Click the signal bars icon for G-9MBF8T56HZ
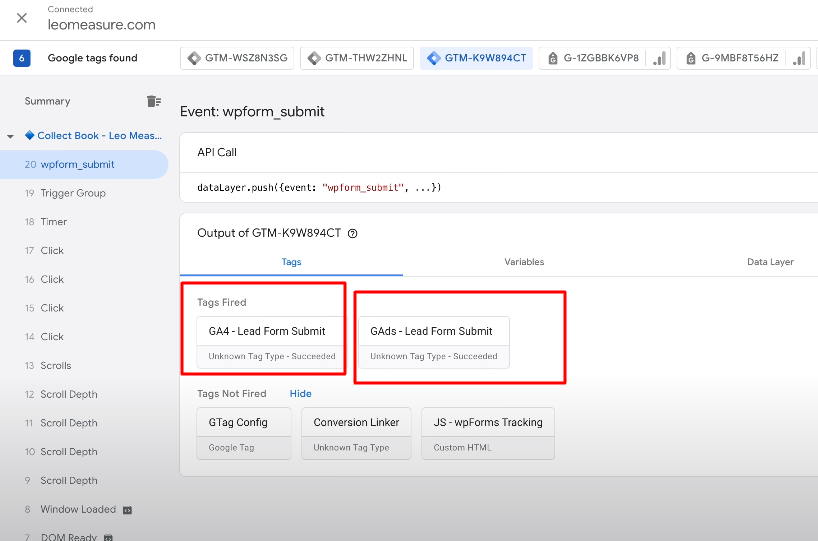The width and height of the screenshot is (818, 541). click(799, 58)
